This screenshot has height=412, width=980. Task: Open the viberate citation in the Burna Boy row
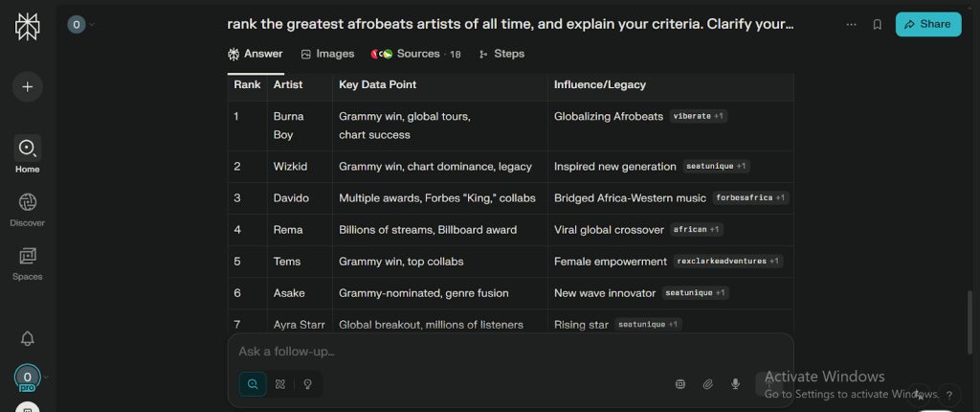(698, 117)
